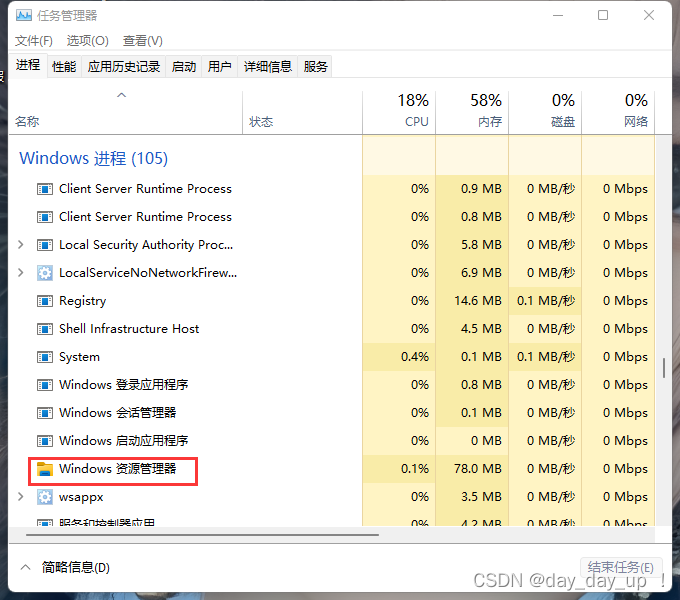Click the 0.1% CPU value of Windows 资源管理器

coord(415,469)
